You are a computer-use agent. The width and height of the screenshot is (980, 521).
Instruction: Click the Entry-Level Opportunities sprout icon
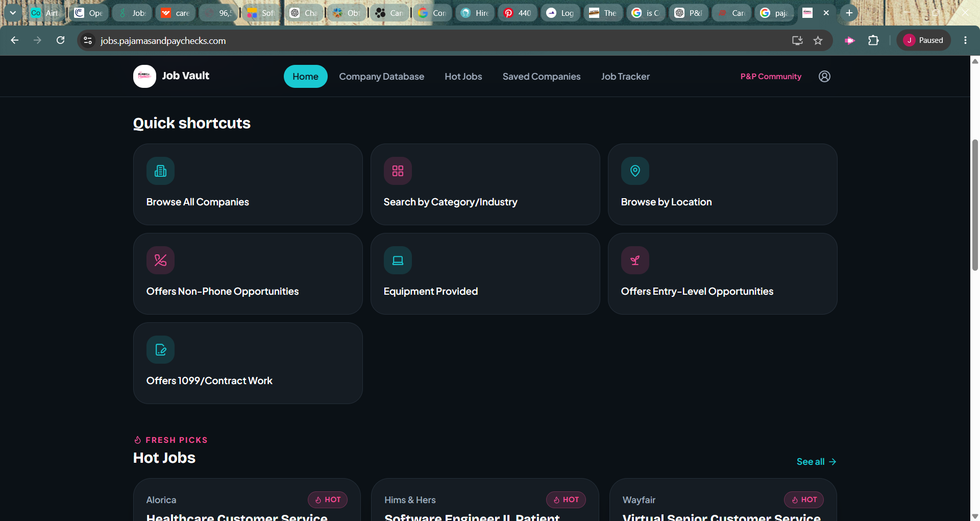(x=635, y=260)
